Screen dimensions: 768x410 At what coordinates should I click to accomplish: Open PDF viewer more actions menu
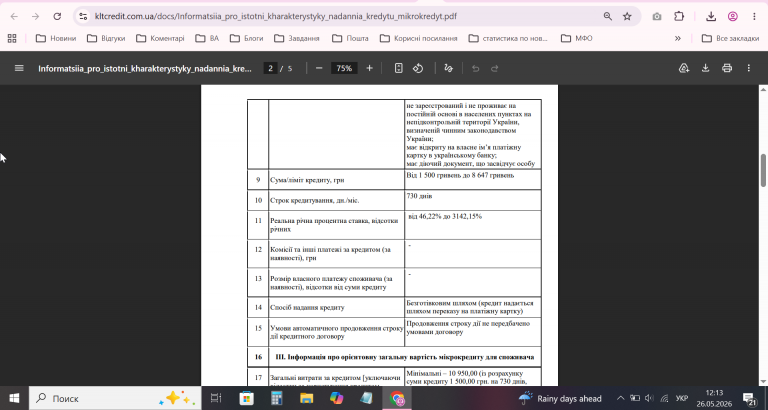(748, 68)
